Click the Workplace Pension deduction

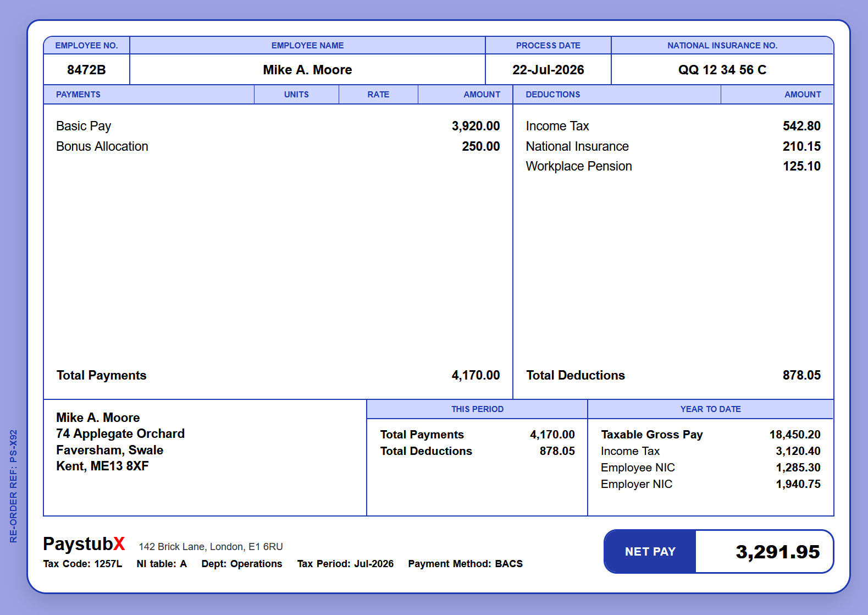tap(673, 166)
